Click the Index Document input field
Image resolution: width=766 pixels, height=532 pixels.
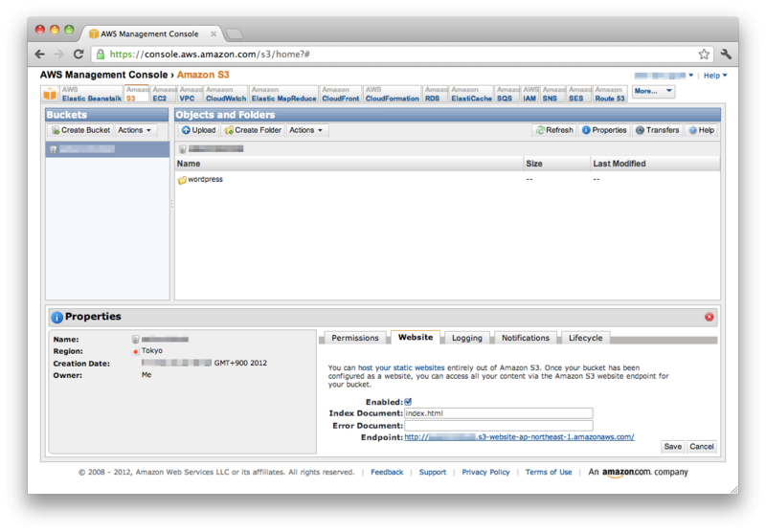[498, 413]
